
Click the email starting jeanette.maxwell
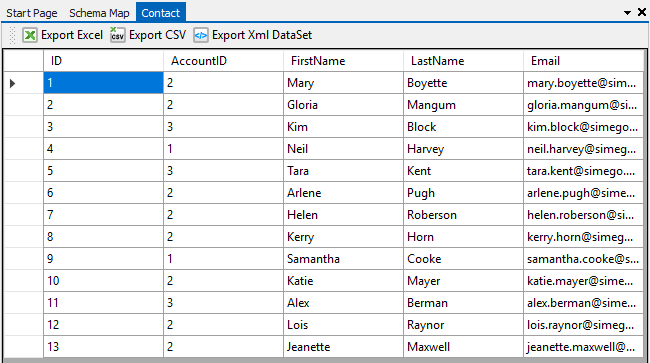coord(583,346)
